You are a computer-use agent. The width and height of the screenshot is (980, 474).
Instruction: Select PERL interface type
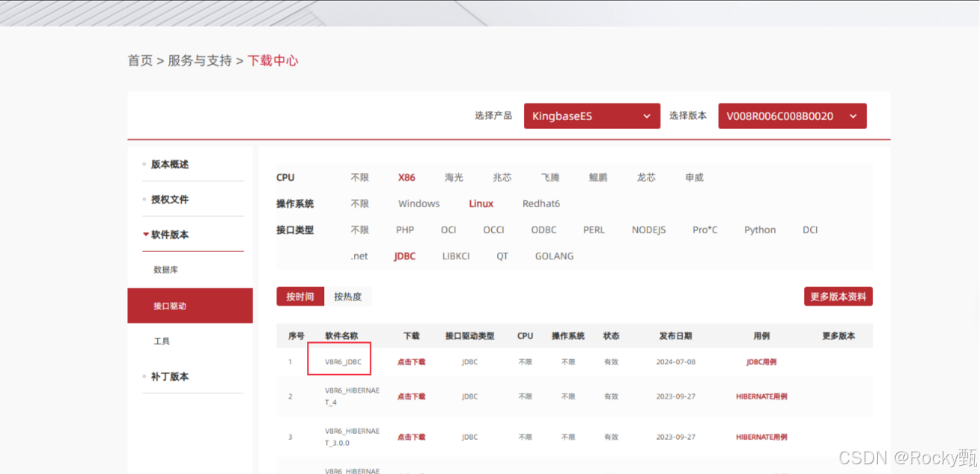click(594, 230)
